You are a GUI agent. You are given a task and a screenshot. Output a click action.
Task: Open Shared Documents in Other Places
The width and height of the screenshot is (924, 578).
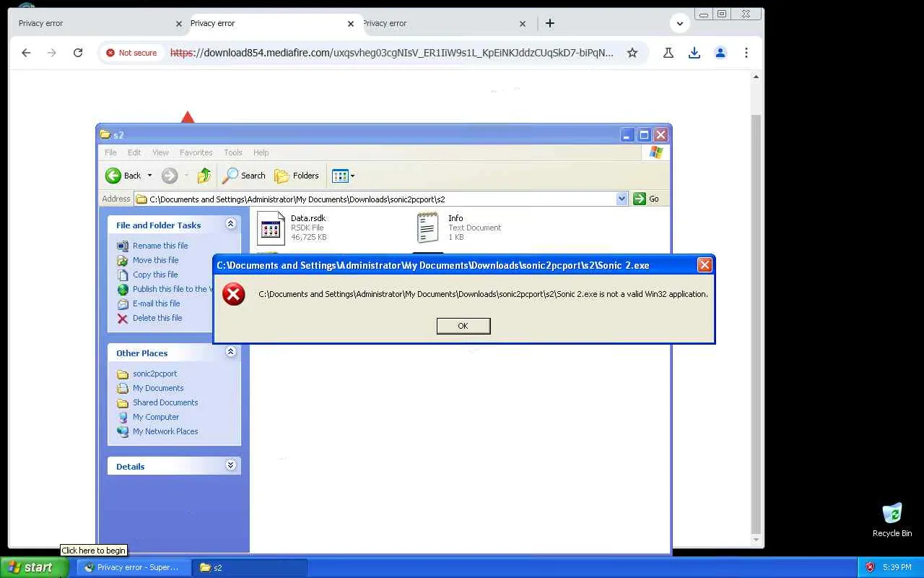165,402
